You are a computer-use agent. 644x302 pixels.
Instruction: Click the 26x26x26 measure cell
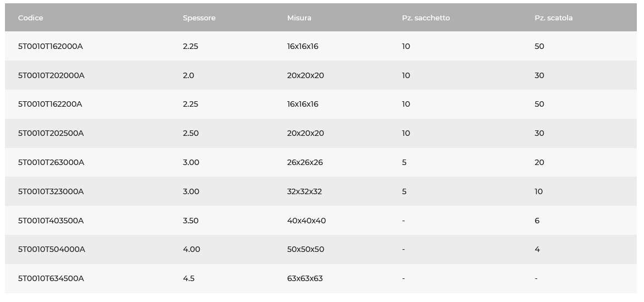click(305, 162)
